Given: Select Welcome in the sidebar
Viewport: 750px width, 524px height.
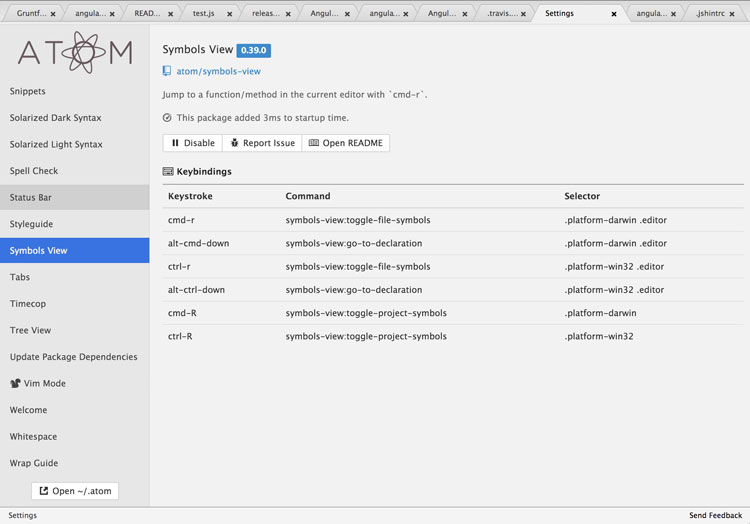Looking at the screenshot, I should (x=75, y=410).
